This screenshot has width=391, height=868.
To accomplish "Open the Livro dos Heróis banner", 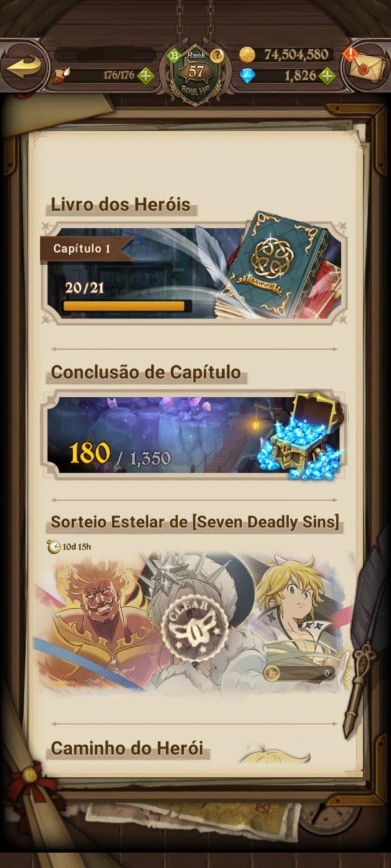I will 194,273.
